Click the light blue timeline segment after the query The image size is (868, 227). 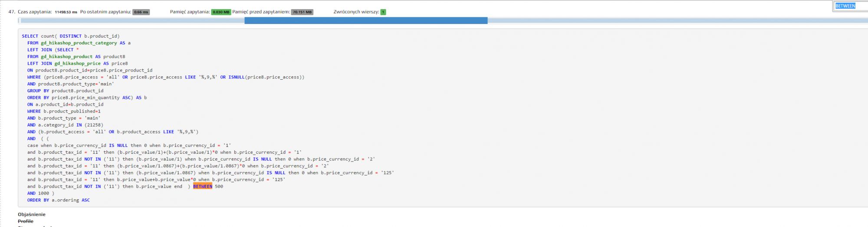[x=677, y=20]
